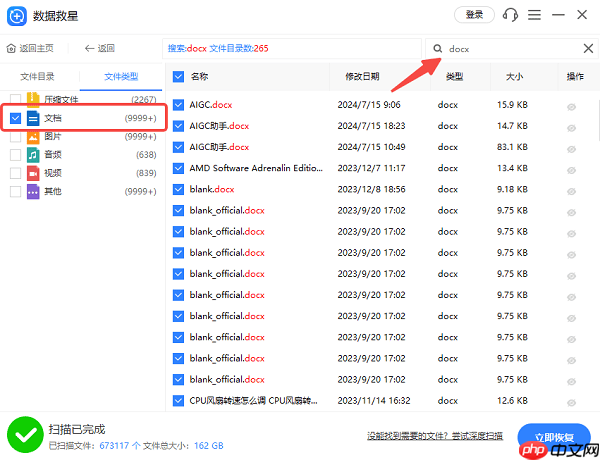Image resolution: width=600 pixels, height=460 pixels.
Task: Preview CPU风扇转速 file eye icon
Action: coord(571,403)
